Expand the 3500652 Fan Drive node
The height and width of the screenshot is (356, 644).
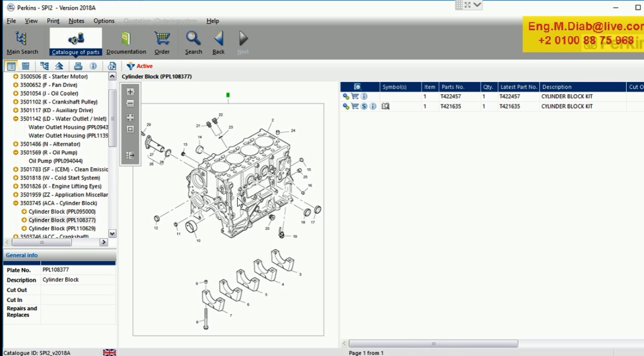16,85
